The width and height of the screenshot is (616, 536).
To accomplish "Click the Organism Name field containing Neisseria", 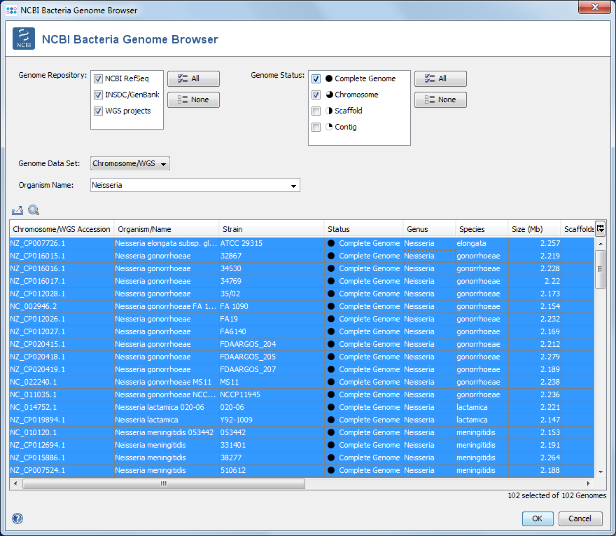I will point(195,185).
